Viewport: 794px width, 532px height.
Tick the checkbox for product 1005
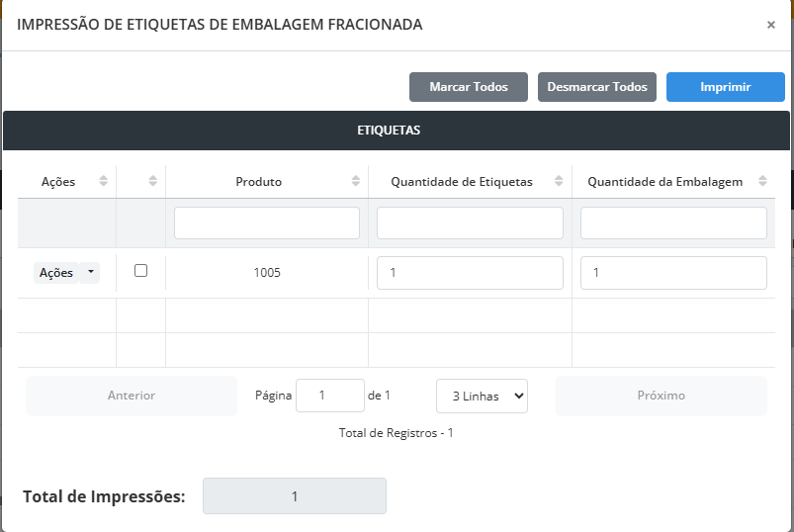(x=140, y=270)
